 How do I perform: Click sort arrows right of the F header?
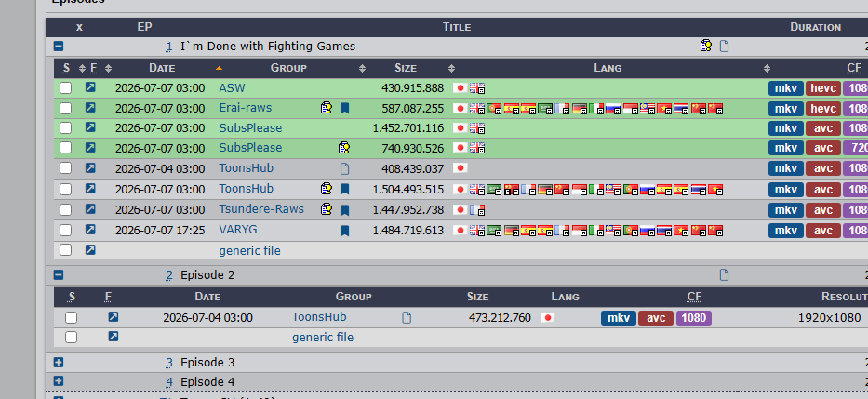108,68
